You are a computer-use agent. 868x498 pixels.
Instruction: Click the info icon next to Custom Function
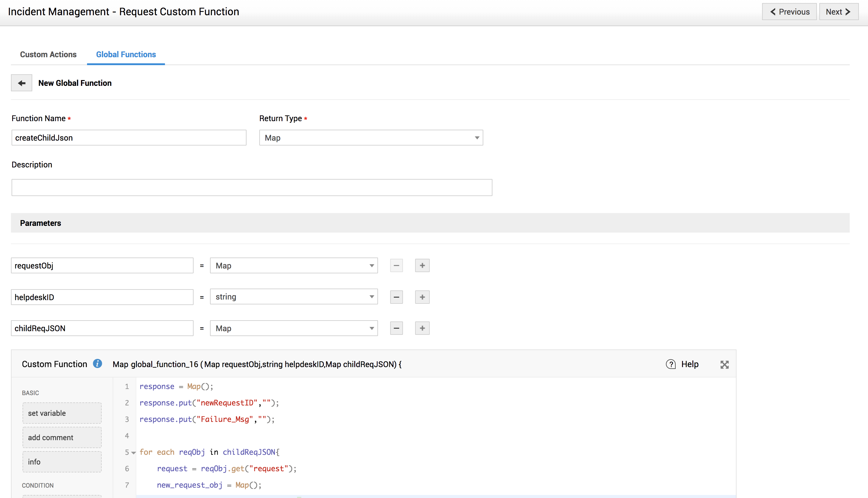[x=97, y=363]
